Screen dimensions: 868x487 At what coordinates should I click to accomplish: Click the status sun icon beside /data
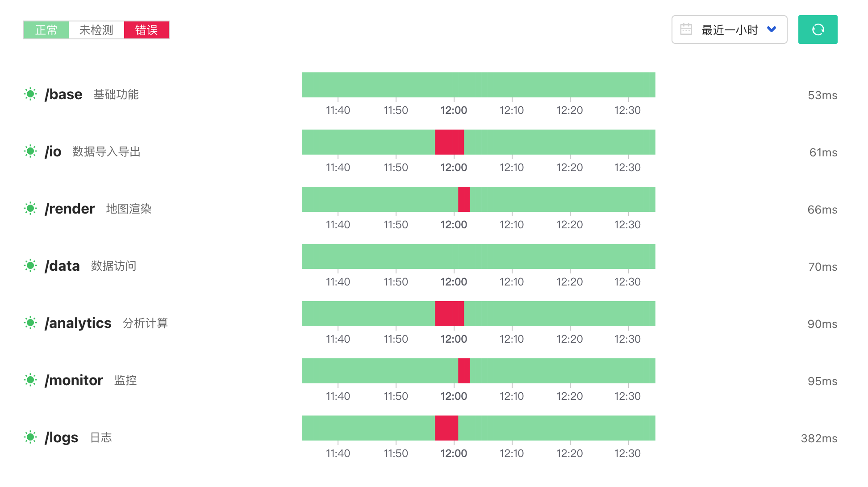coord(30,265)
